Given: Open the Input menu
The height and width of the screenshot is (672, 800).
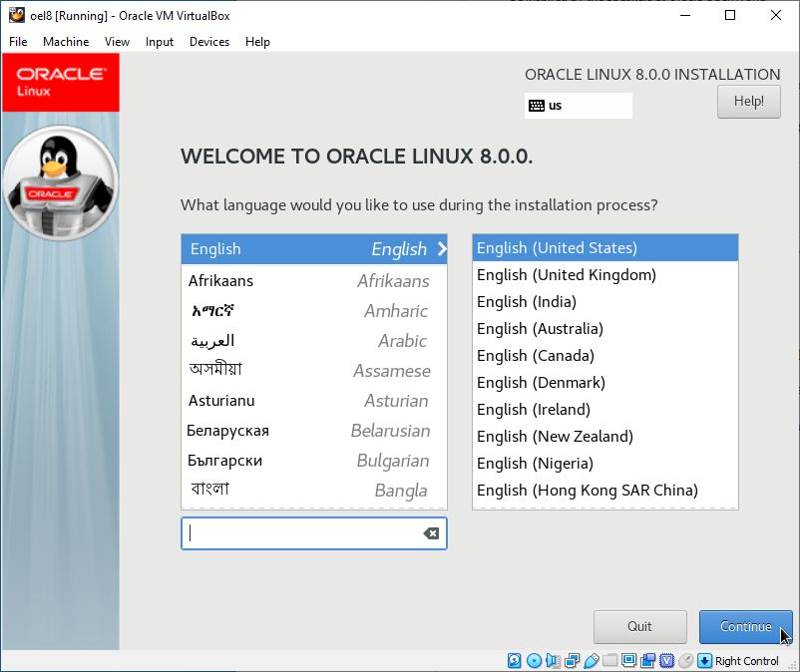Looking at the screenshot, I should pyautogui.click(x=160, y=42).
